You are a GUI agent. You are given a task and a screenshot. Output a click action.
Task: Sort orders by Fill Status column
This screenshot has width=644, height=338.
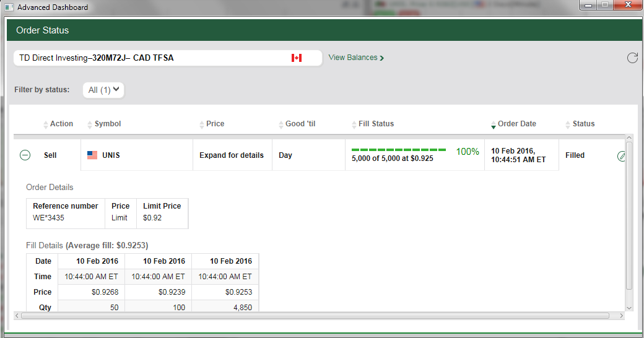(373, 124)
